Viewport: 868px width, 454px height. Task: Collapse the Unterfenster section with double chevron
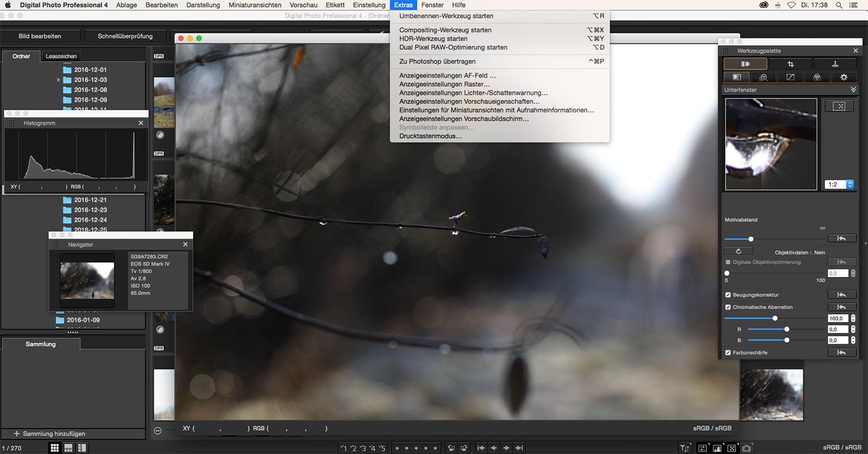pyautogui.click(x=853, y=90)
